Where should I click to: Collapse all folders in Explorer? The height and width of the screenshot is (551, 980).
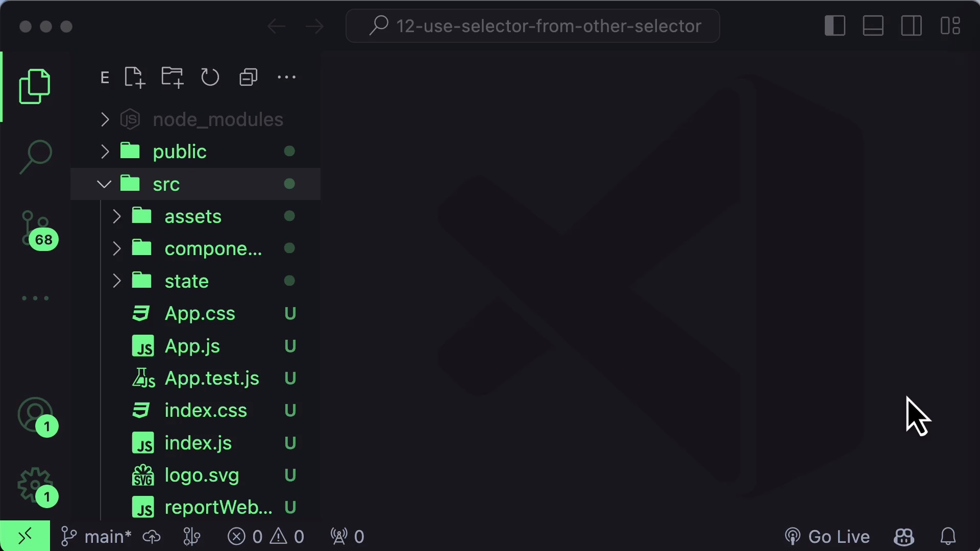tap(249, 78)
